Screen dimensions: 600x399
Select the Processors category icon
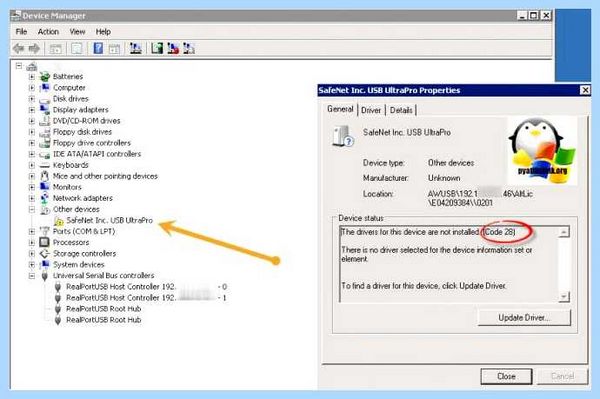[x=44, y=243]
